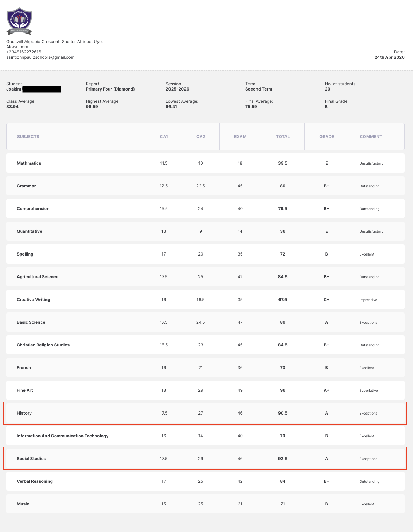The image size is (413, 532).
Task: Select the TOTAL column header
Action: click(x=283, y=137)
